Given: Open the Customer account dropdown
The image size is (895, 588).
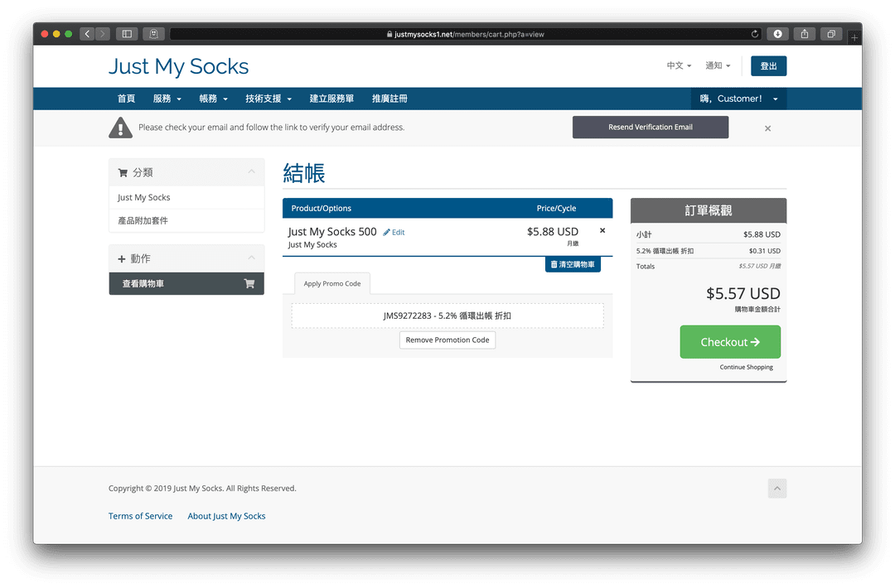Looking at the screenshot, I should tap(738, 99).
